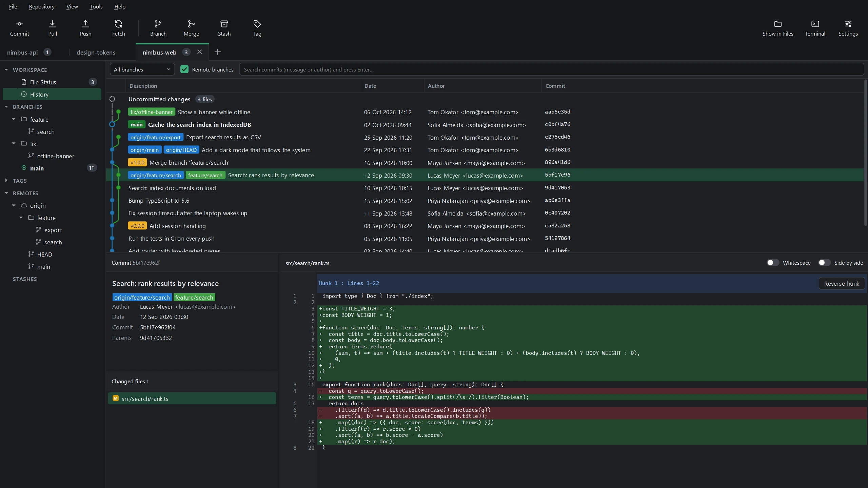Open File Status in workspace
Viewport: 868px width, 488px height.
(x=52, y=82)
